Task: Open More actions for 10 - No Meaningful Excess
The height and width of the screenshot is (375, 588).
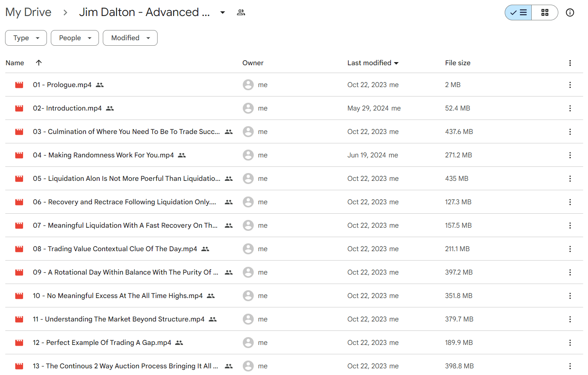Action: [x=570, y=296]
